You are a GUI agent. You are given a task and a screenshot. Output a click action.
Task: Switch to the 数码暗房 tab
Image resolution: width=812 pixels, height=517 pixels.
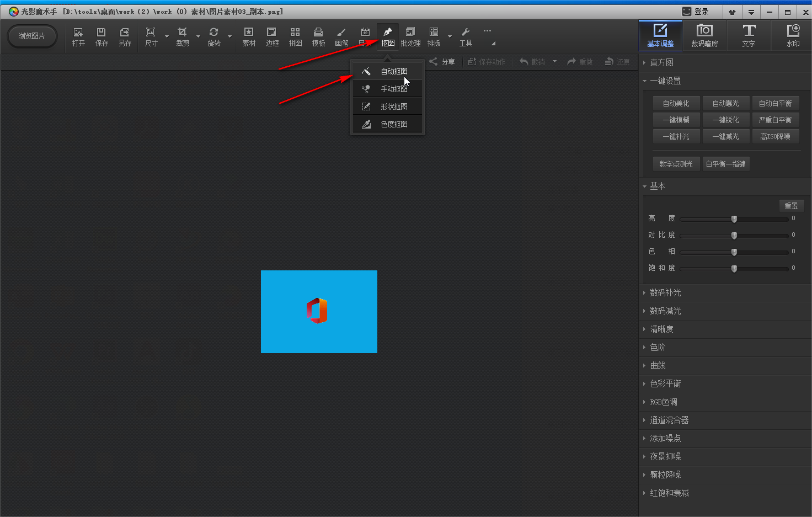(704, 35)
